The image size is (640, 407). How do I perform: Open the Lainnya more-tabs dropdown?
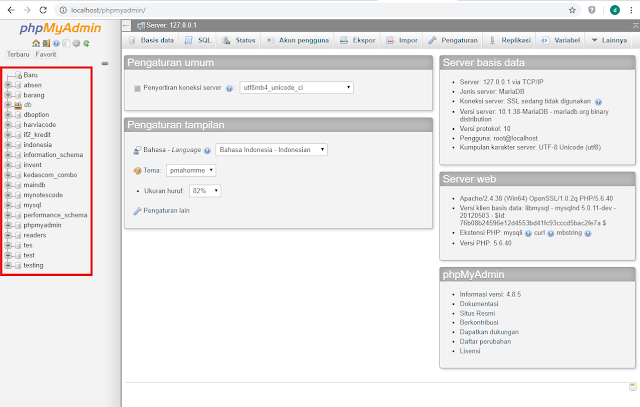click(x=609, y=40)
